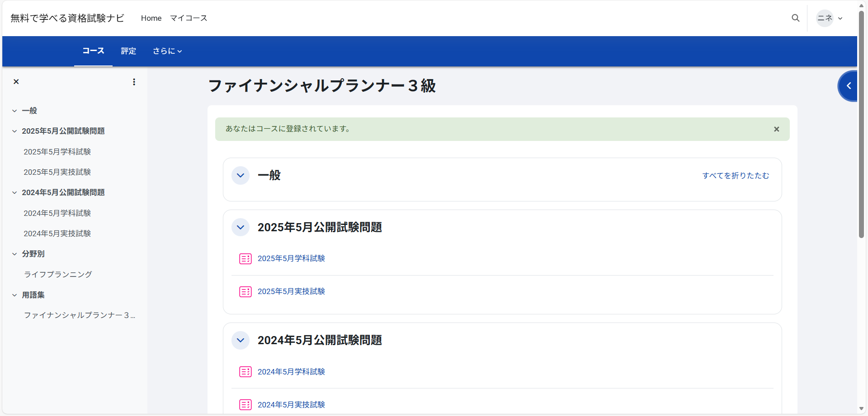
Task: Collapse the 2025年5月公開試験問題 section
Action: [x=241, y=227]
